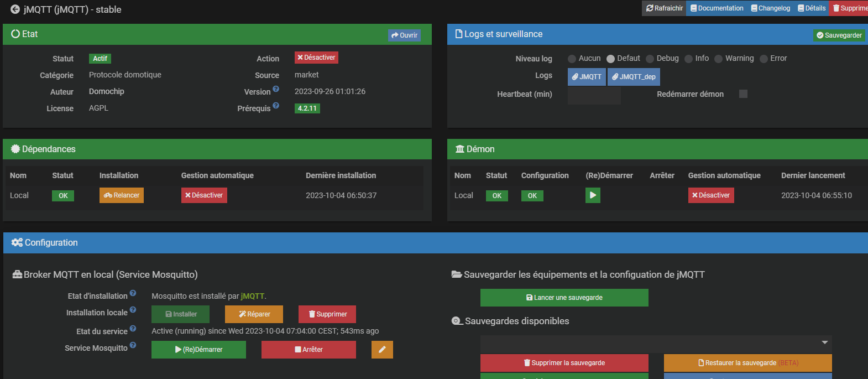Click Lancer une sauvegarde button

coord(564,298)
